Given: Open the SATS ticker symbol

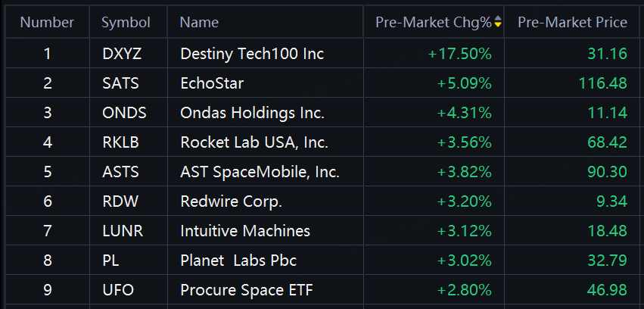Looking at the screenshot, I should tap(120, 83).
